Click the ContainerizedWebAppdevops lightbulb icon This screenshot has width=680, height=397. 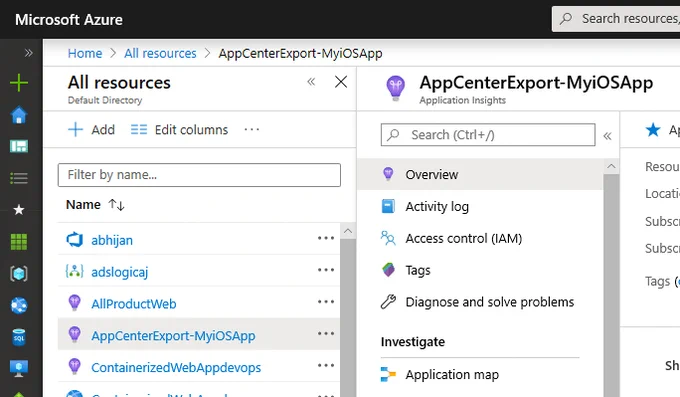click(x=75, y=366)
